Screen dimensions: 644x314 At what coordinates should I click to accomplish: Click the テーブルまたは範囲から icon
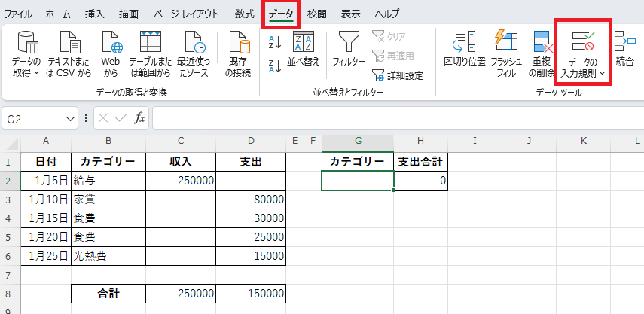click(x=151, y=45)
